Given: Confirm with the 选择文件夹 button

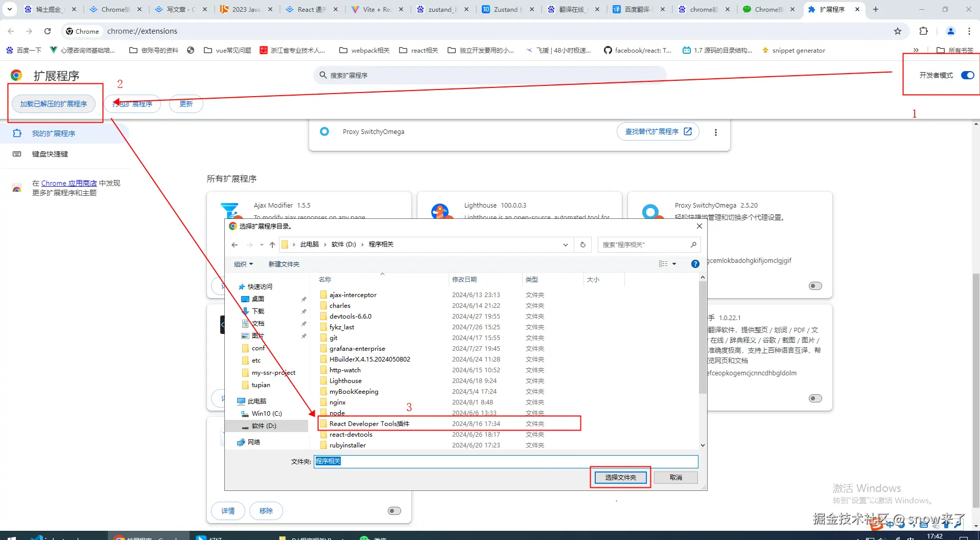Looking at the screenshot, I should point(620,478).
